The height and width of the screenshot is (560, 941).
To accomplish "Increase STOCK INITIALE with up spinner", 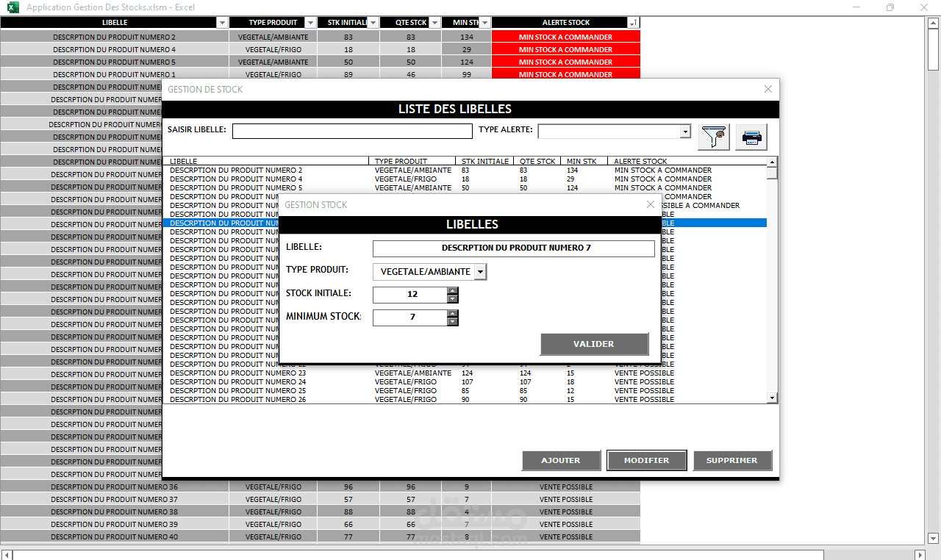I will tap(453, 290).
